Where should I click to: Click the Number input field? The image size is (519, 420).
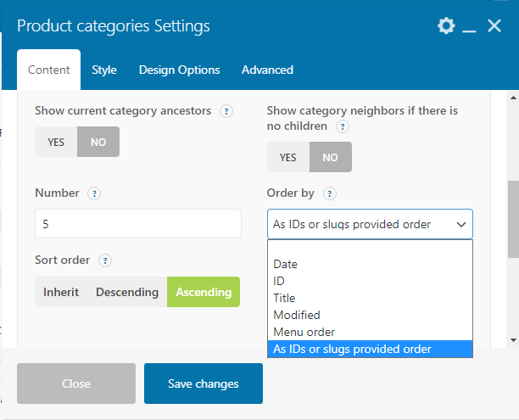138,224
